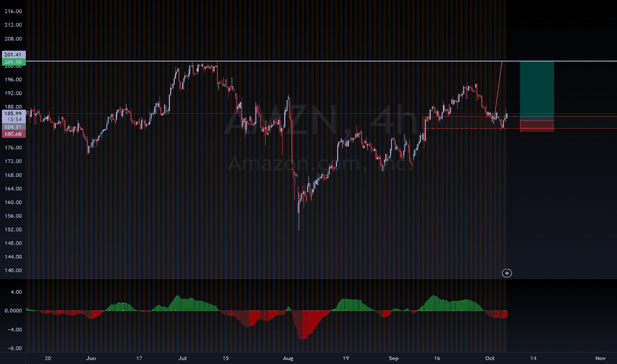The image size is (617, 364).
Task: Click the 188.00 price axis label
Action: tap(13, 107)
